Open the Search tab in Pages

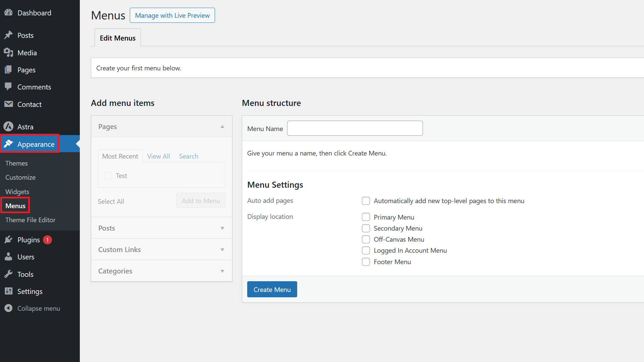(x=189, y=156)
